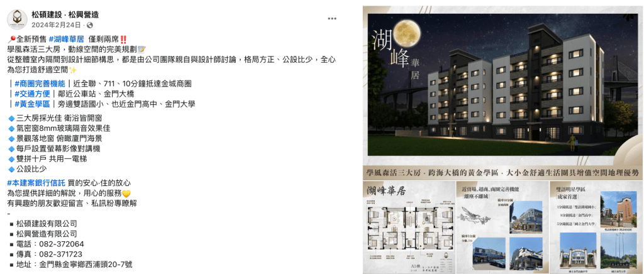Screen dimensions: 644x274
Task: Click the 松碩建設 page profile avatar
Action: (18, 19)
